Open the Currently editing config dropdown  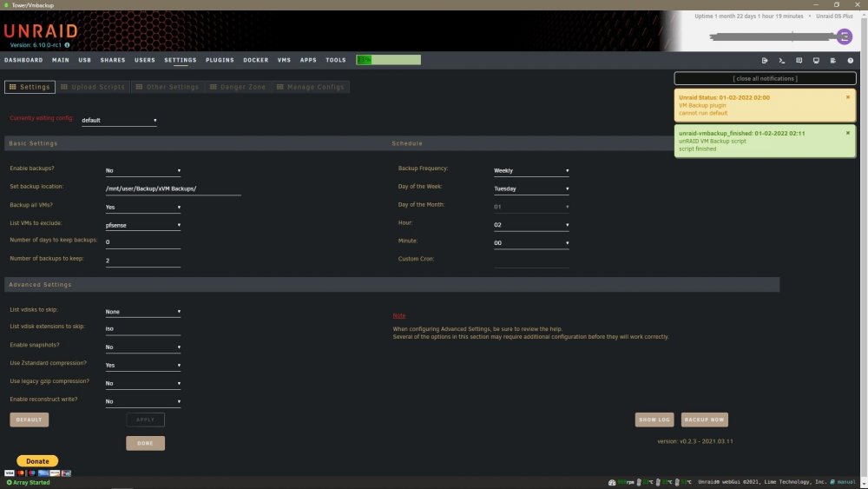coord(119,120)
